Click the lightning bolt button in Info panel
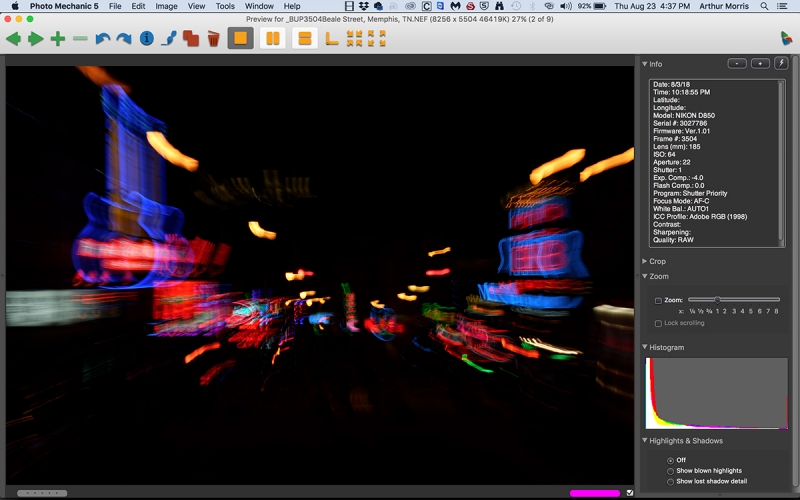This screenshot has height=500, width=800. click(781, 63)
